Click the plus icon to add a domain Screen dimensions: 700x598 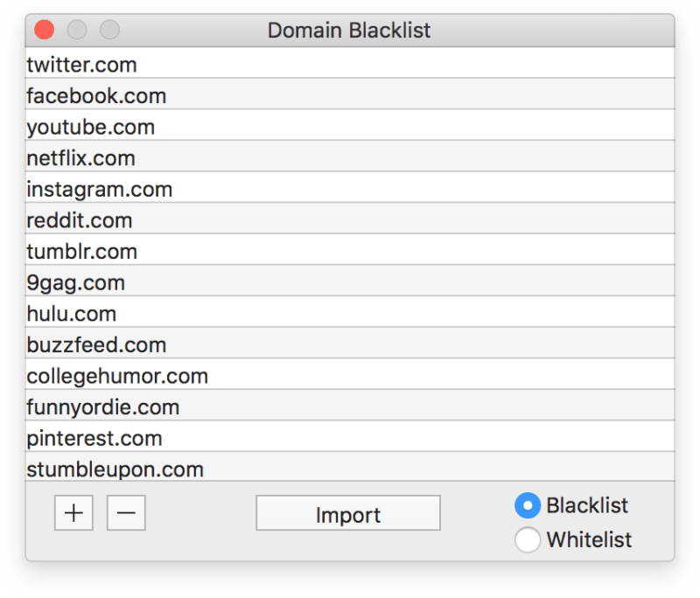[73, 512]
